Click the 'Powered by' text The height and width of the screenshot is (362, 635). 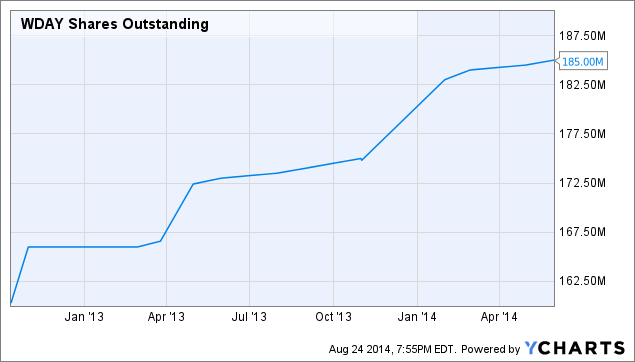(x=490, y=349)
